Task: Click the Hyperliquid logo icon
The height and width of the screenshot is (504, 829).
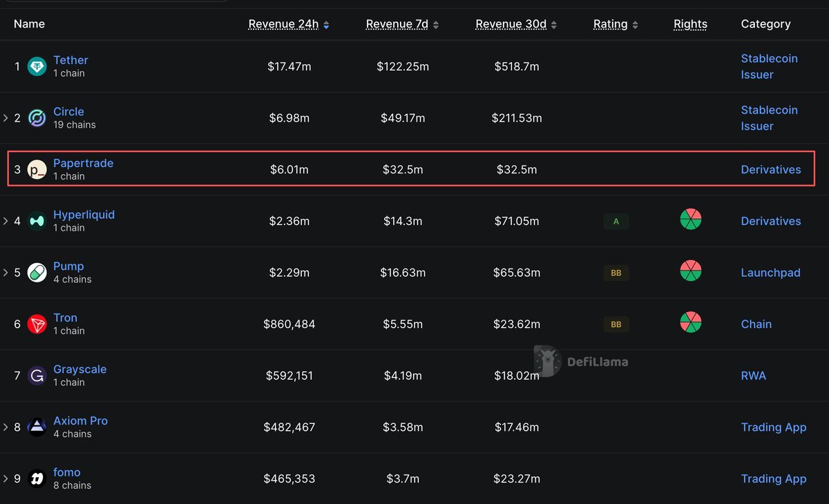Action: (x=37, y=221)
